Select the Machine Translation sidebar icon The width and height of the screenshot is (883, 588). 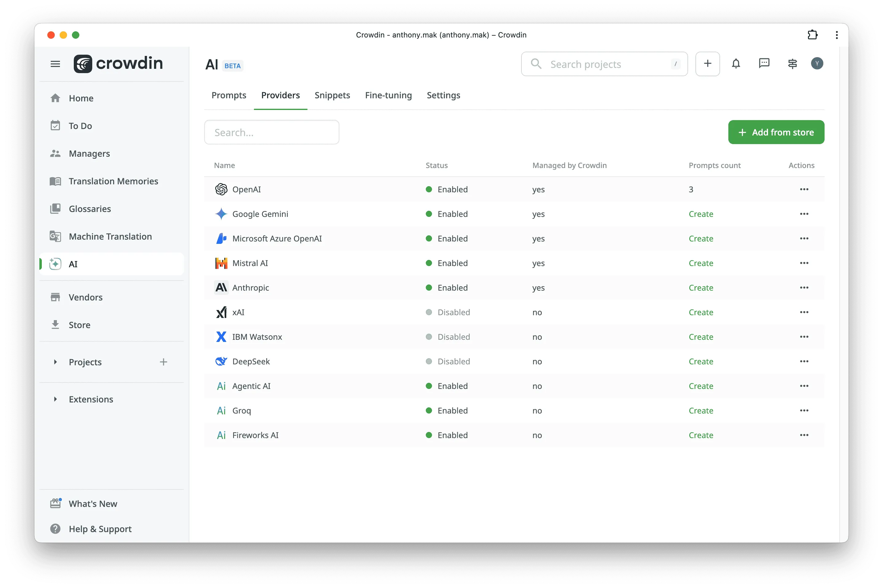[55, 236]
